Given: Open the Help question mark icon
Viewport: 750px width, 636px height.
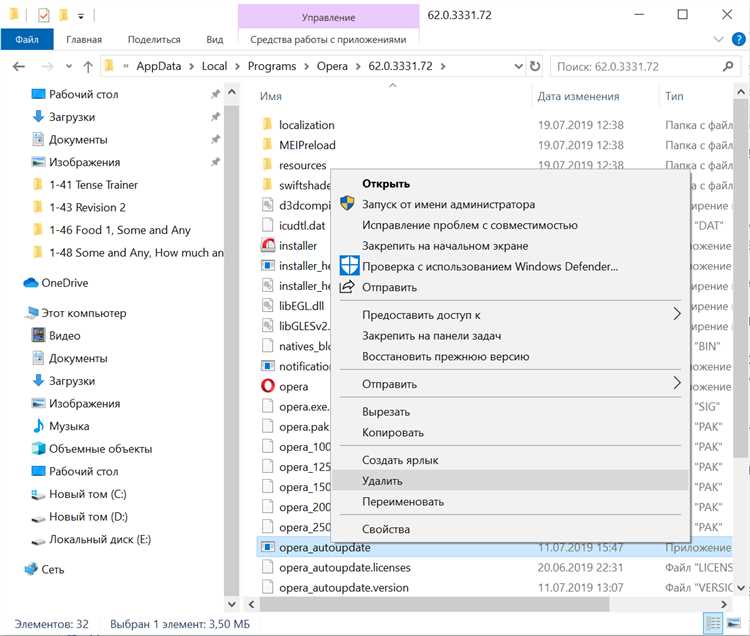Looking at the screenshot, I should (x=739, y=39).
